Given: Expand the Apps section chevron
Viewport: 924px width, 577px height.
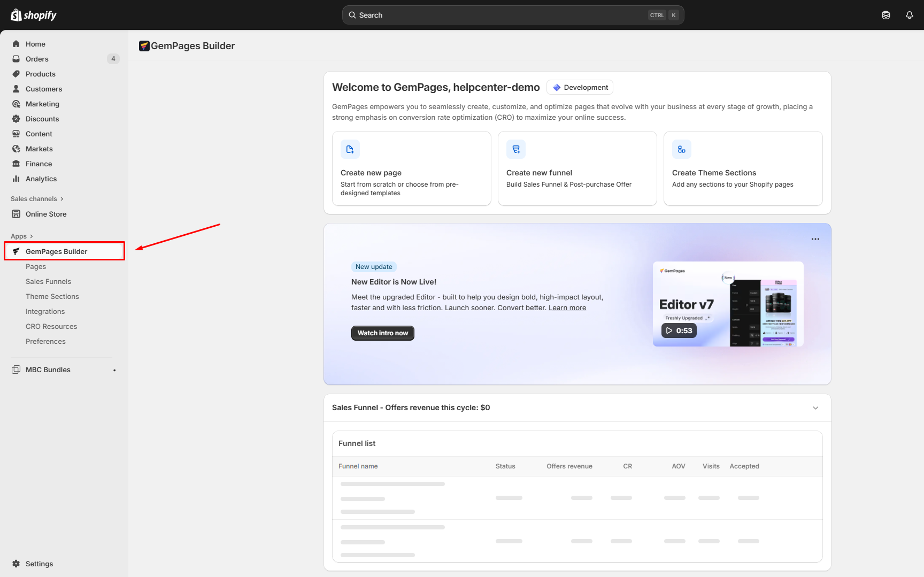Looking at the screenshot, I should (32, 236).
